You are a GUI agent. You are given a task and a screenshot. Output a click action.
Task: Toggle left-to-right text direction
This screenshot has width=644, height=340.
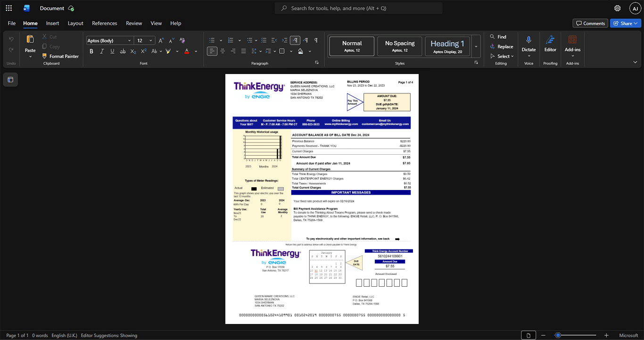tap(295, 41)
